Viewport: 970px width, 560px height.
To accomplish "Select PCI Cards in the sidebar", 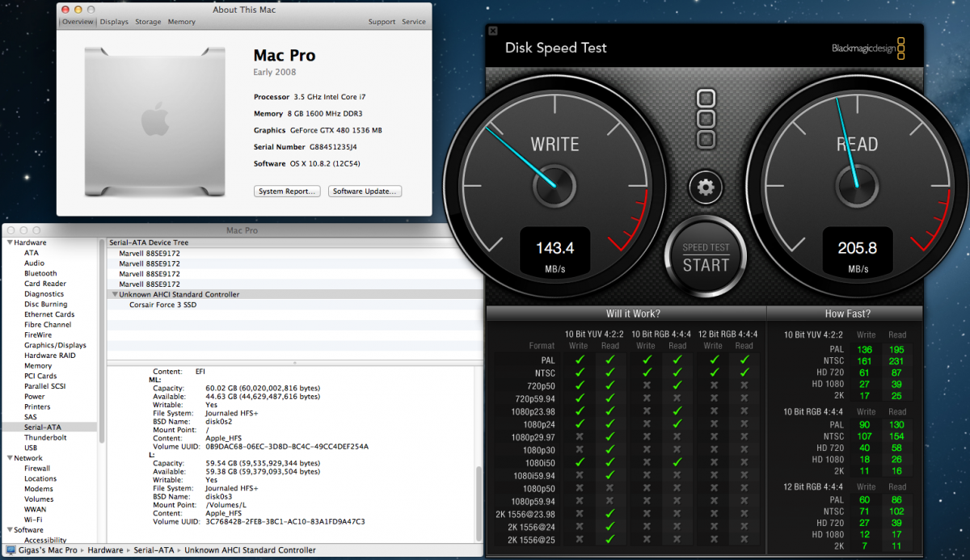I will pyautogui.click(x=40, y=376).
